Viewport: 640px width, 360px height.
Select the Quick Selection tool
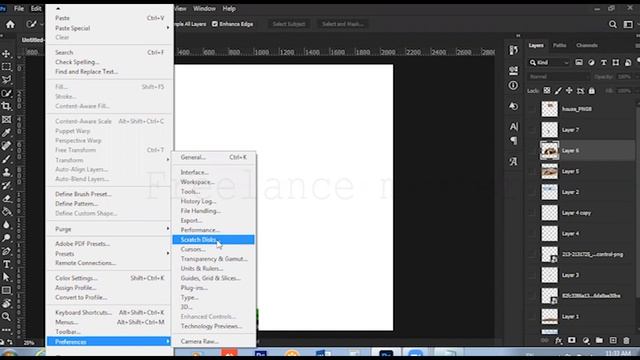click(7, 93)
